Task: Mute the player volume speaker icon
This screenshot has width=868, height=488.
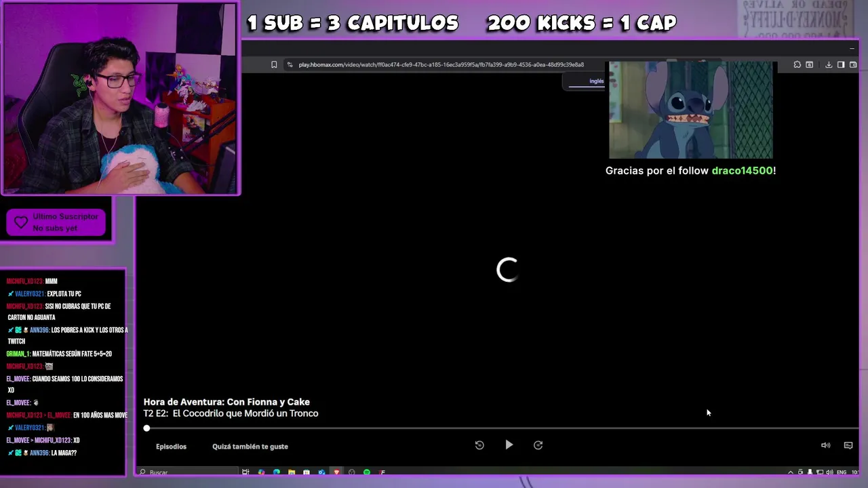Action: click(825, 445)
